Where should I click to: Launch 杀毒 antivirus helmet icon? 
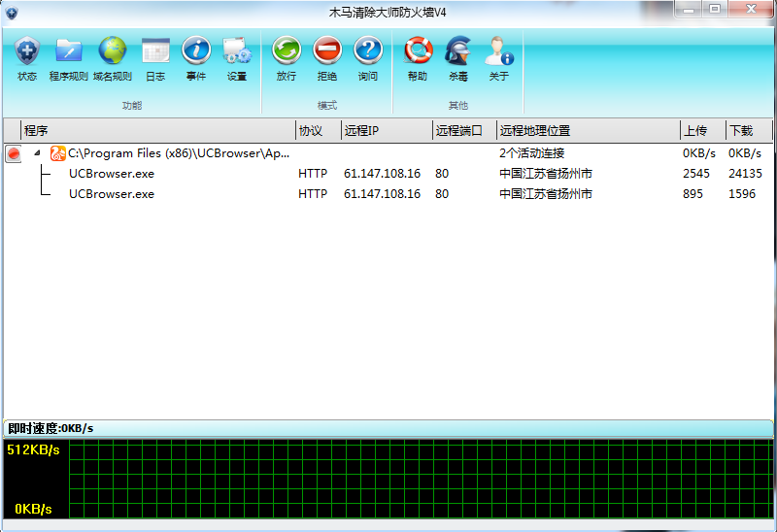tap(457, 58)
